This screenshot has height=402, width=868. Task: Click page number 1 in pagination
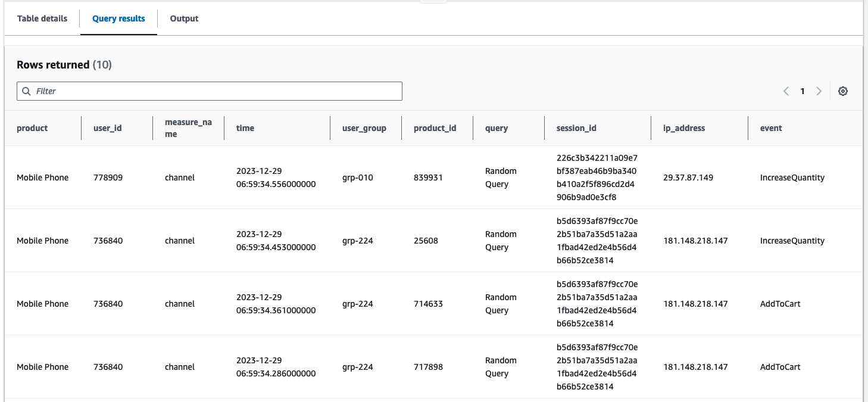[803, 91]
